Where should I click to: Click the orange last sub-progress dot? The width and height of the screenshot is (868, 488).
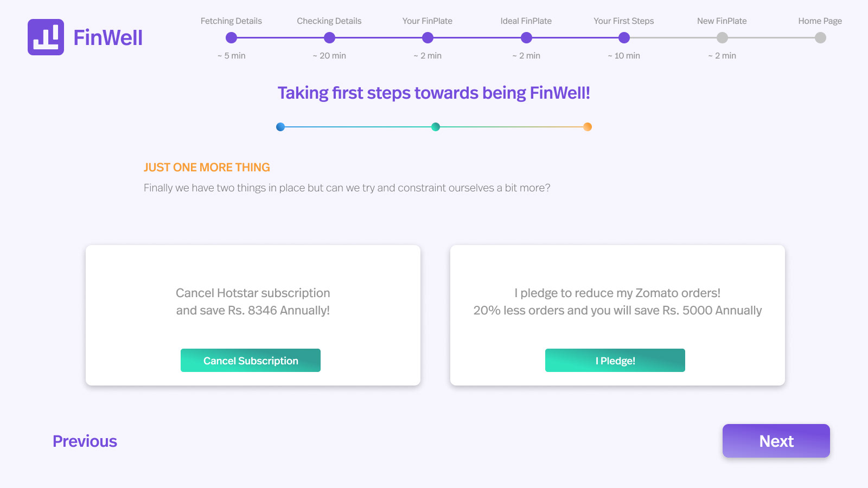pos(588,127)
